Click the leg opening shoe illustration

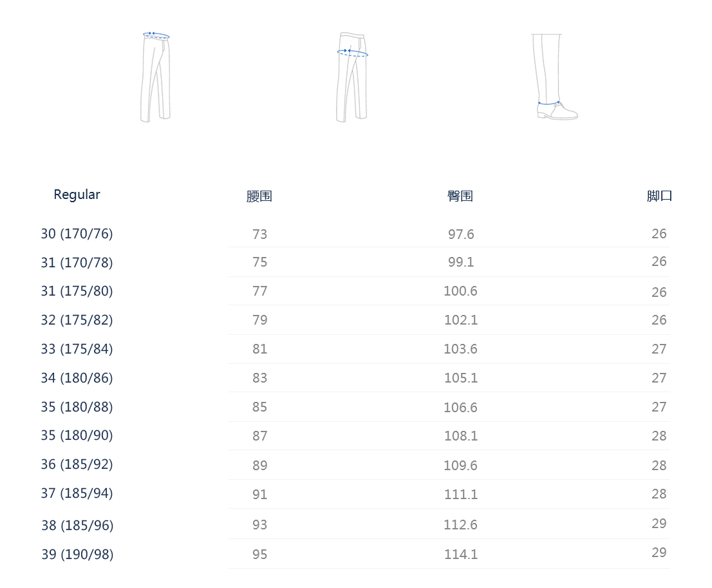(x=554, y=76)
